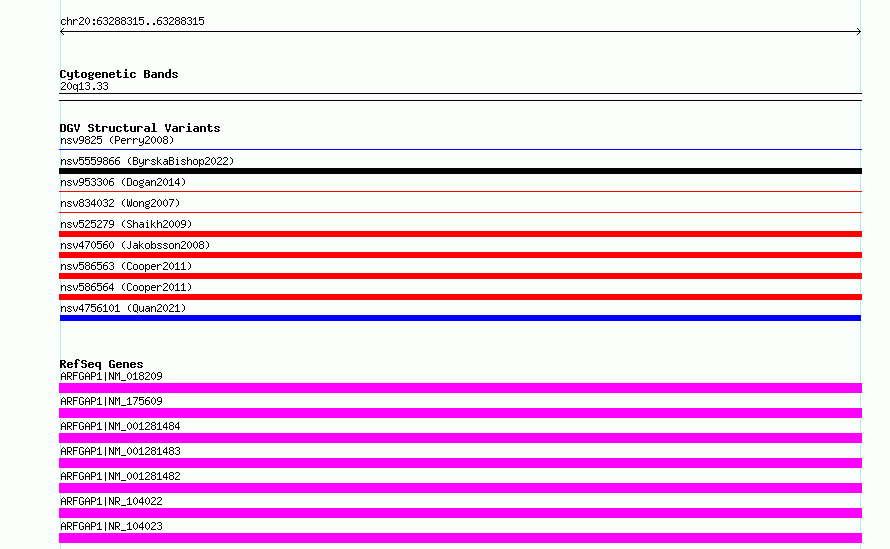Select the 20q13.33 band label

[x=84, y=86]
